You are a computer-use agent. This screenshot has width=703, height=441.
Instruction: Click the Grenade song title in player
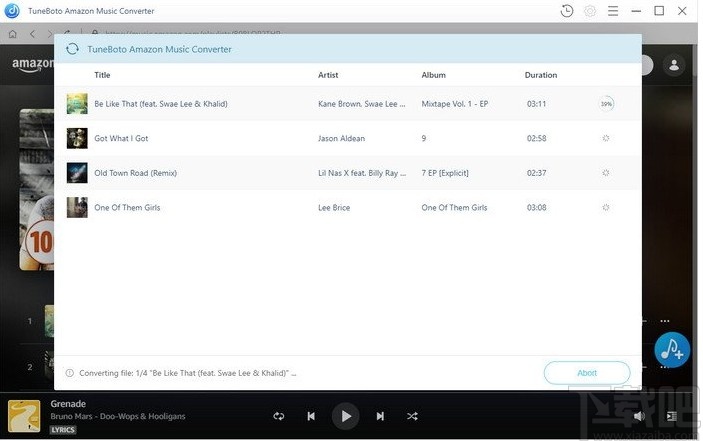coord(68,403)
